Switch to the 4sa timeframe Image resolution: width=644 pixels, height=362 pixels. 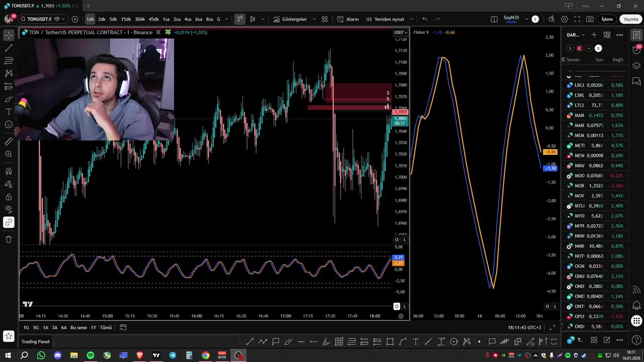click(188, 19)
